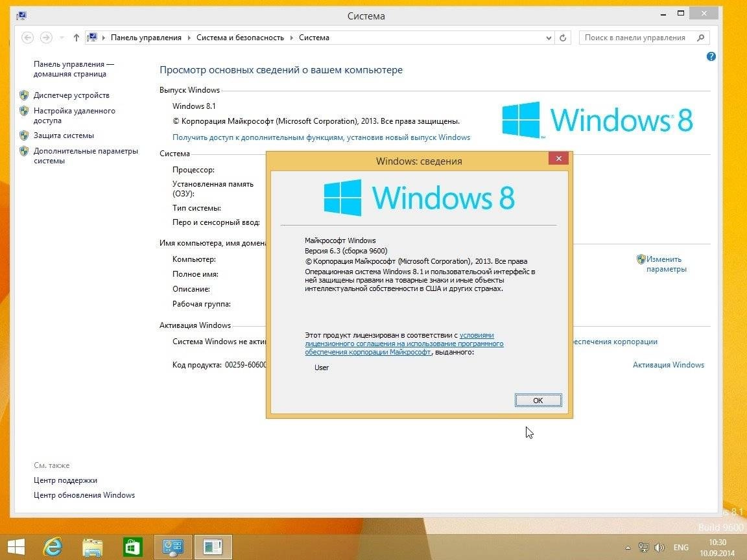Click the shield icon beside Дополнительные параметры системы
Viewport: 747px width, 560px height.
pyautogui.click(x=24, y=152)
